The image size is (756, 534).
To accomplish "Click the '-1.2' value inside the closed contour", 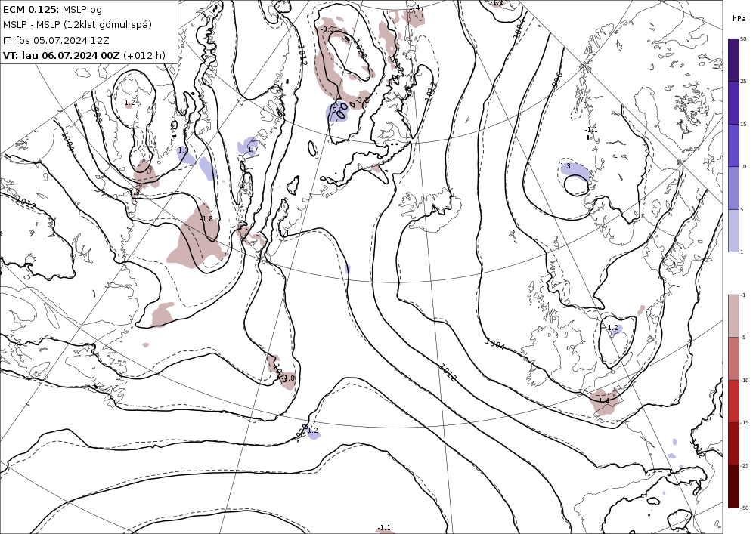I will pos(129,103).
